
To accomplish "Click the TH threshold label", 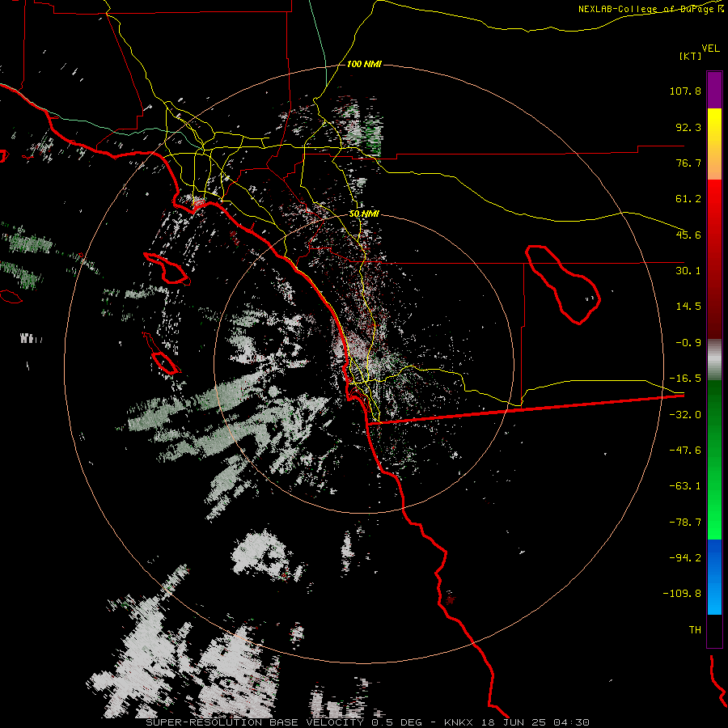I will [x=695, y=630].
